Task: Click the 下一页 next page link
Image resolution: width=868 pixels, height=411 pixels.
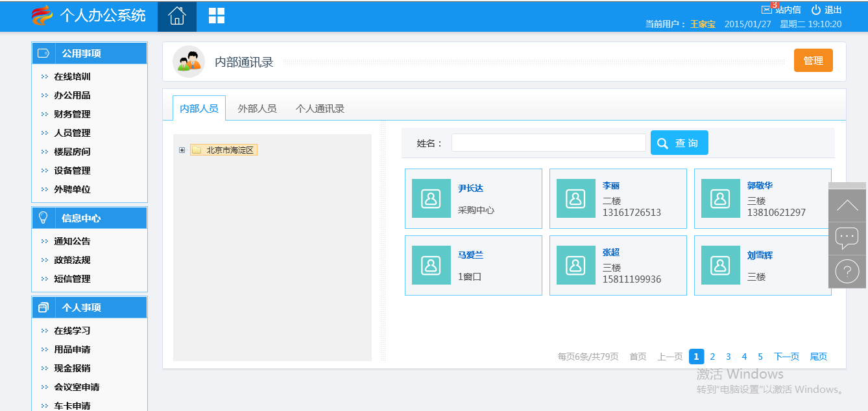Action: (786, 357)
